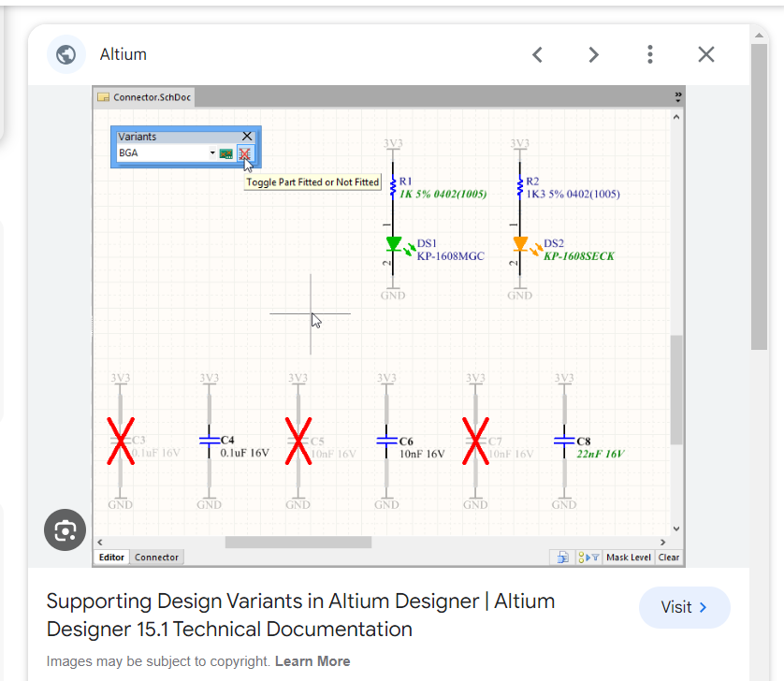Viewport: 784px width, 681px height.
Task: Click the "10nF 16V" value of C6
Action: pyautogui.click(x=422, y=454)
